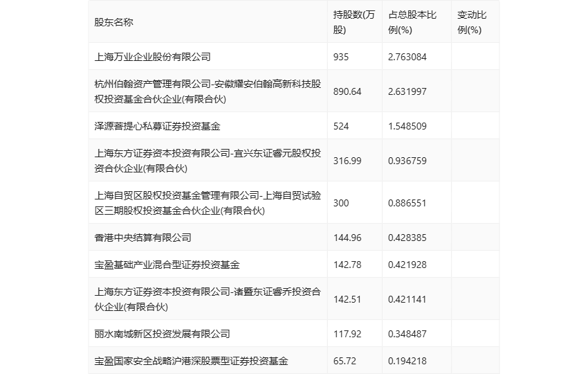Image resolution: width=588 pixels, height=374 pixels.
Task: Select the 0.421928 percentage cell
Action: (x=407, y=265)
